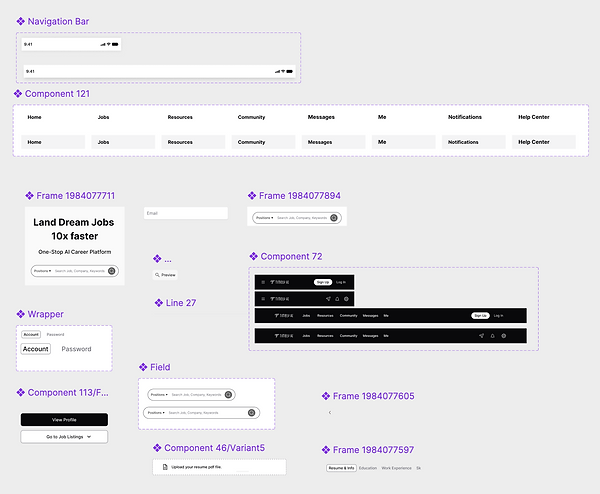
Task: Select the Component 46/Variant5 label
Action: tap(214, 448)
